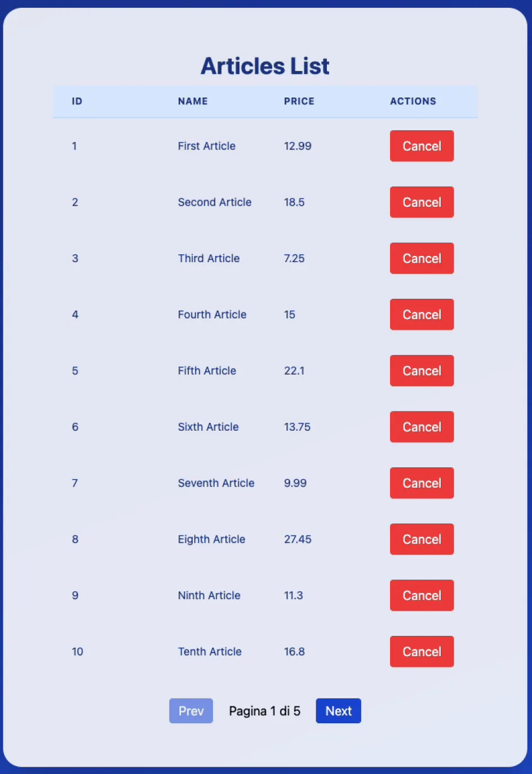This screenshot has width=532, height=774.
Task: Hit Cancel on Sixth Article row
Action: [422, 427]
